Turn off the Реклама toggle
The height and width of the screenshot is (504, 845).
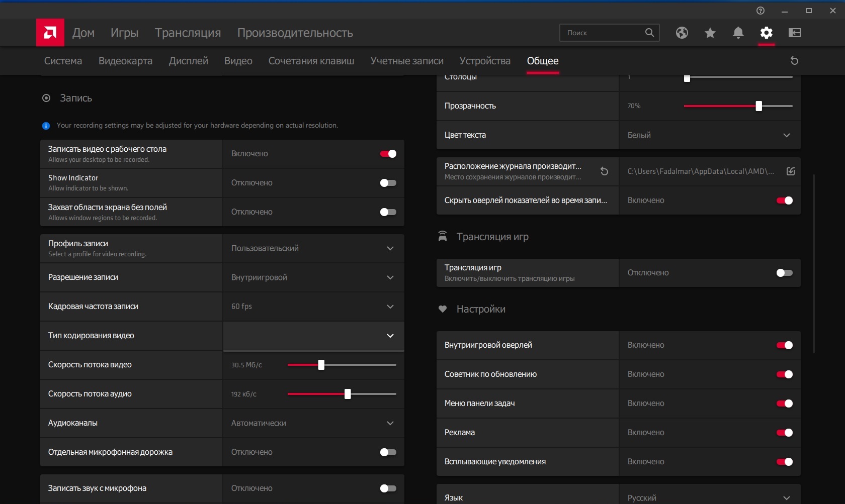tap(784, 433)
